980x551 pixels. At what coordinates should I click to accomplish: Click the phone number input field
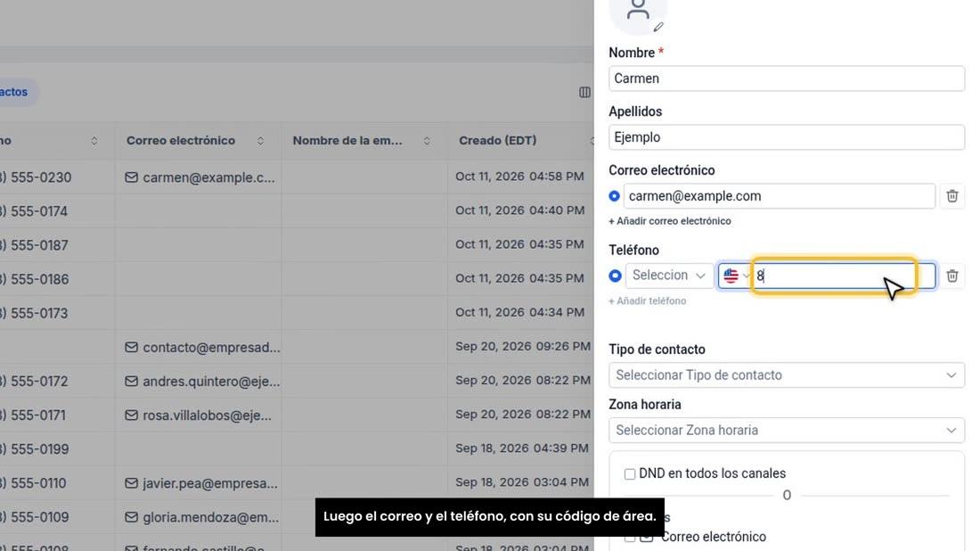click(x=844, y=275)
